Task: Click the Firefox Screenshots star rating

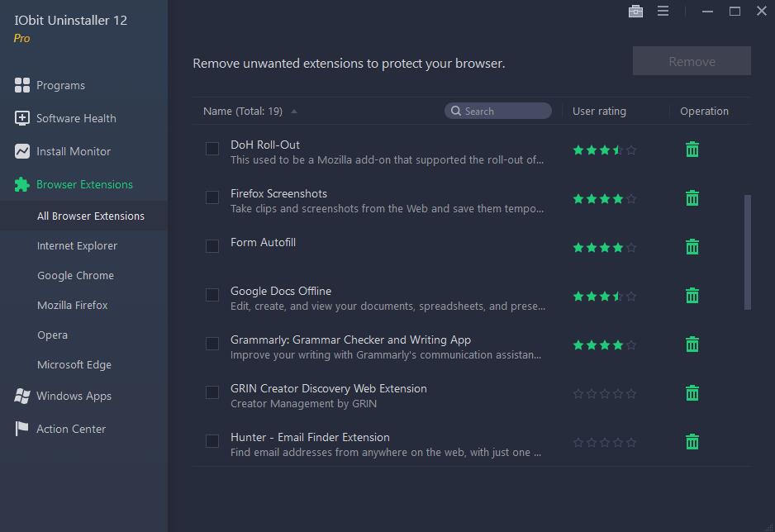Action: pyautogui.click(x=605, y=198)
